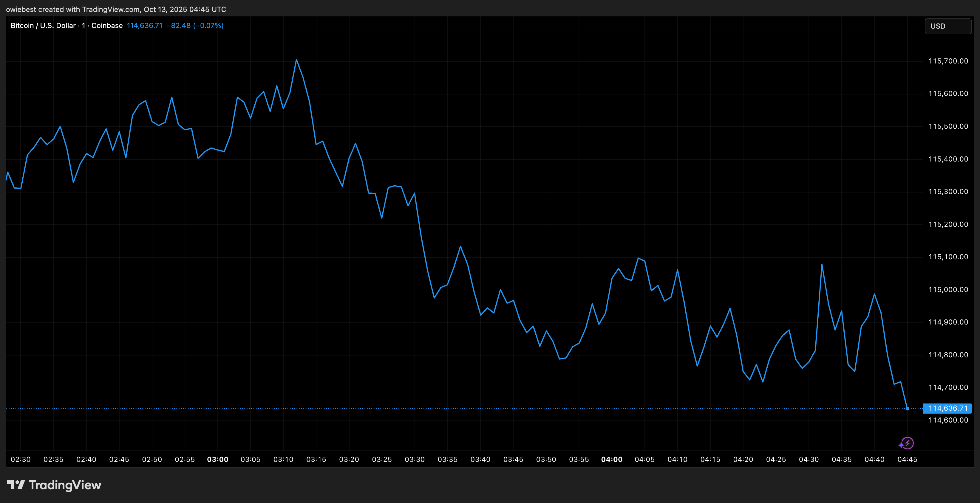Click the chart line at its 115,700 peak

[x=296, y=60]
